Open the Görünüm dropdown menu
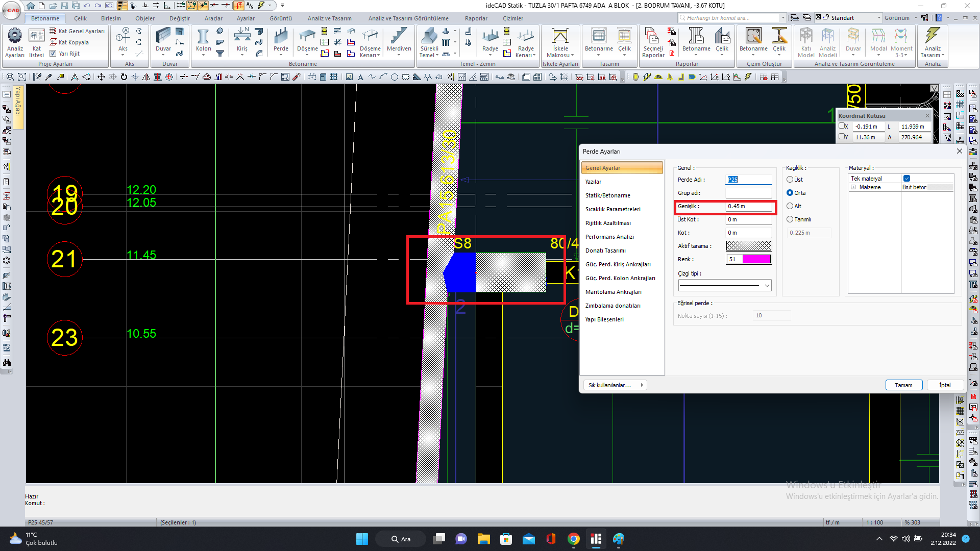 click(901, 18)
